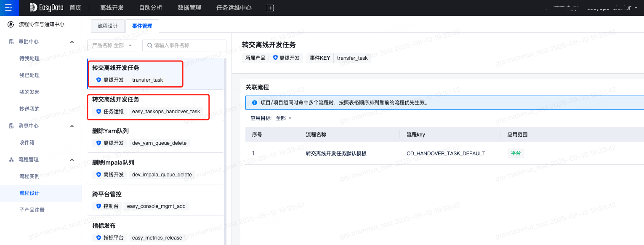Click the 序号 column header
Image resolution: width=644 pixels, height=245 pixels.
point(257,135)
